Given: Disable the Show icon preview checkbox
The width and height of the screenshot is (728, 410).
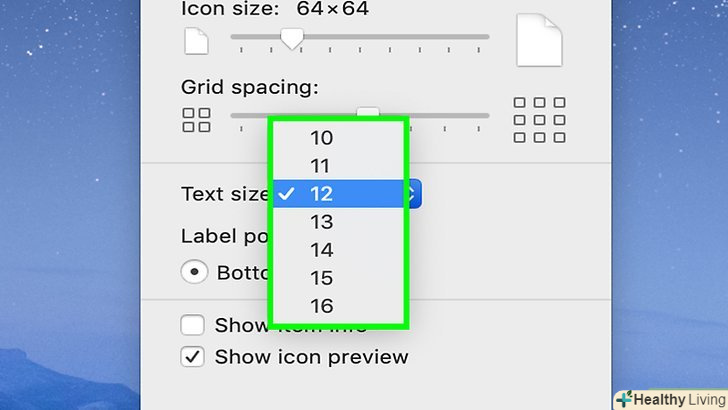Looking at the screenshot, I should [192, 356].
